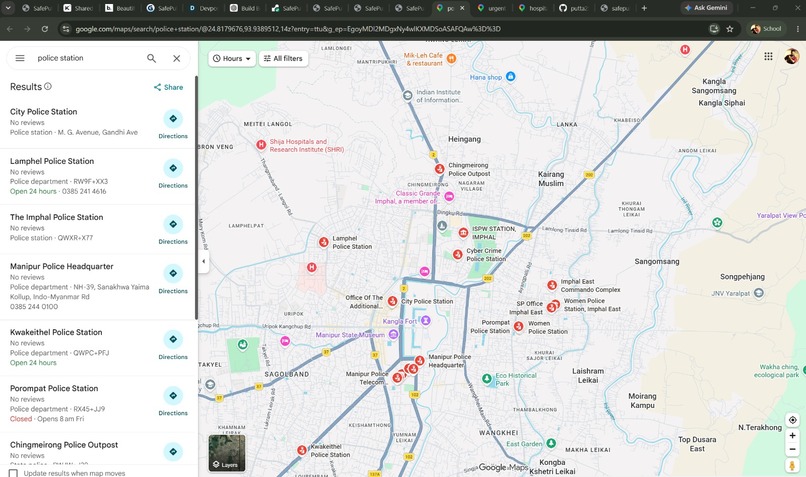Open Ask Gemini button
This screenshot has height=477, width=806.
(x=707, y=8)
